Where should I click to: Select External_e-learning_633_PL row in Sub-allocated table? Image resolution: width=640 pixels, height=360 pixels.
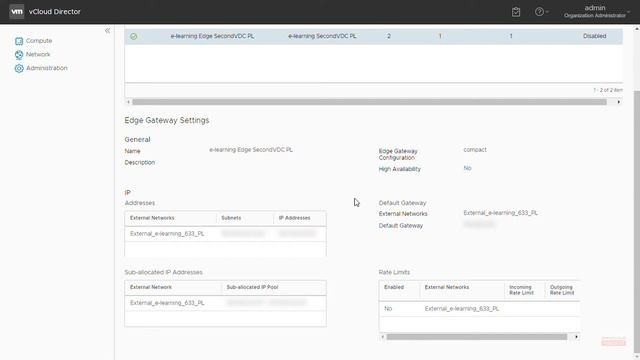click(225, 303)
